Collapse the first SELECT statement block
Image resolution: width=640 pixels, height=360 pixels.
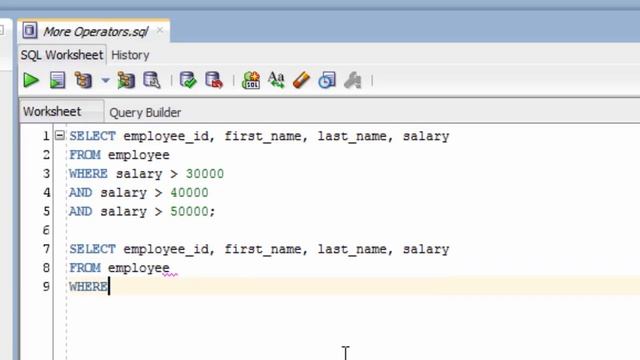(x=60, y=135)
